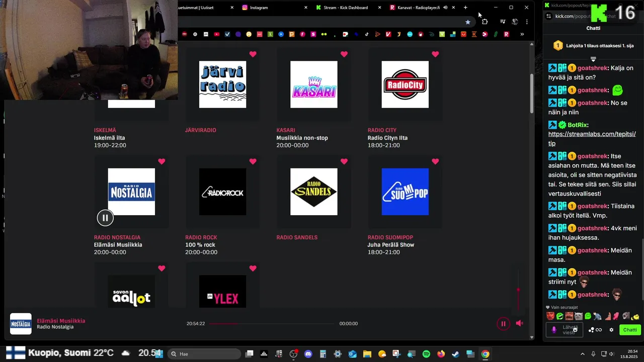Mute the Radioplayer tab audio icon
The height and width of the screenshot is (362, 644).
pyautogui.click(x=445, y=8)
